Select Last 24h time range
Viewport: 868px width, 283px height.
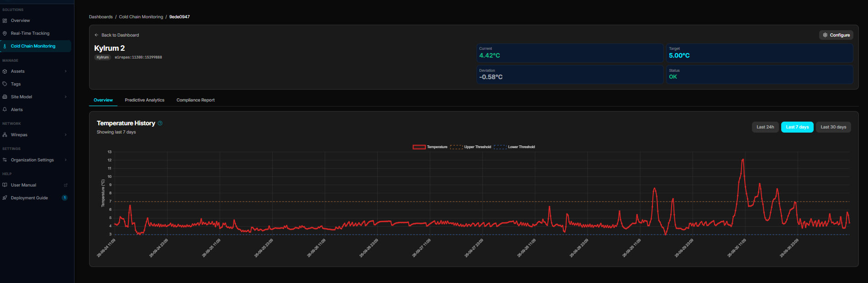tap(765, 127)
